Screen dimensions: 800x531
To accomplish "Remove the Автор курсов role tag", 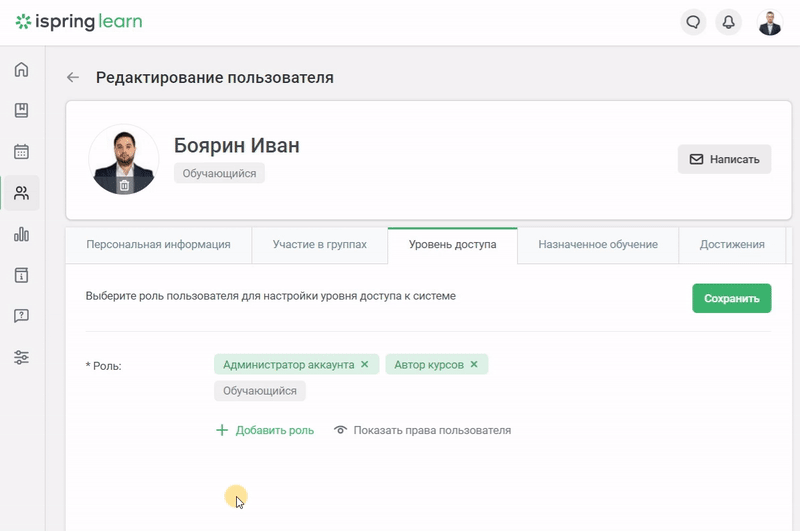I will pos(474,364).
